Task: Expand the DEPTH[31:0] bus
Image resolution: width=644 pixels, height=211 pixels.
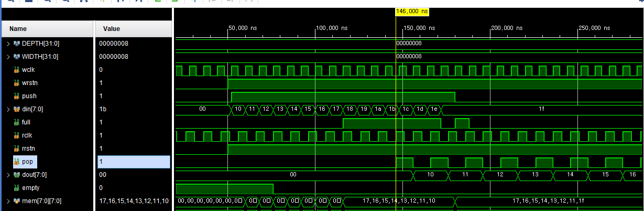Action: click(8, 44)
